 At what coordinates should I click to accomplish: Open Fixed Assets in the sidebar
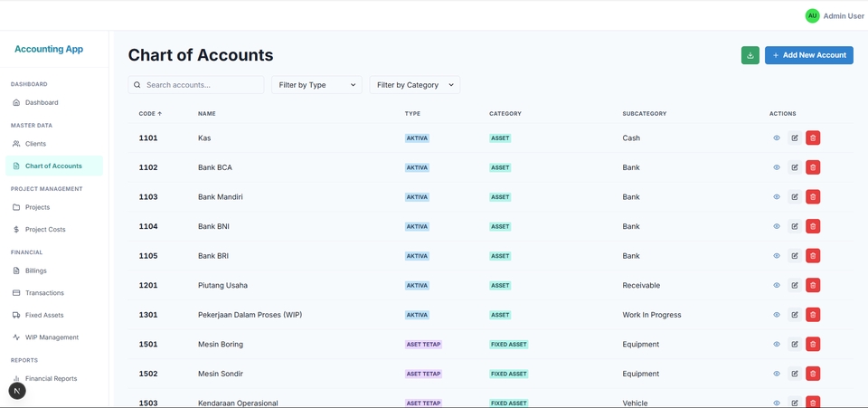tap(54, 315)
